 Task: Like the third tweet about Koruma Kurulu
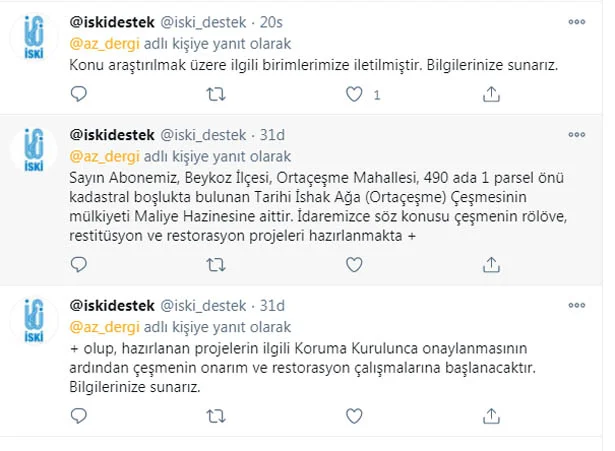pyautogui.click(x=352, y=416)
